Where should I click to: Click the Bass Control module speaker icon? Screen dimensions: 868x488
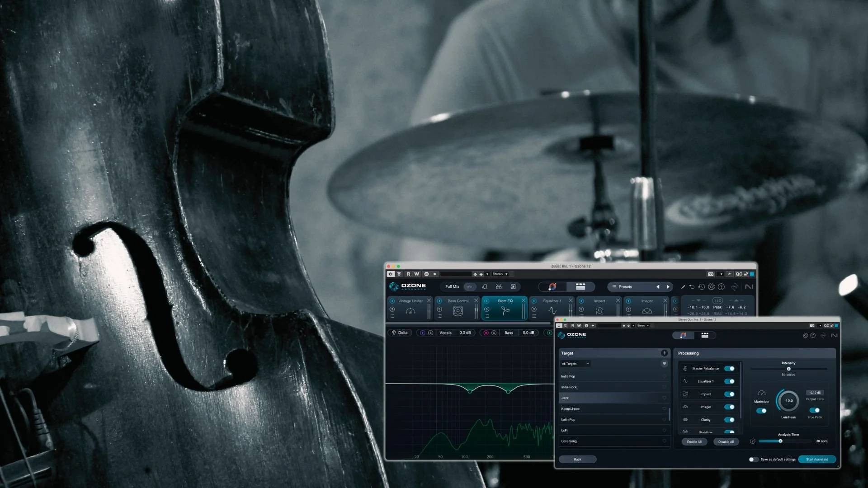(x=458, y=311)
